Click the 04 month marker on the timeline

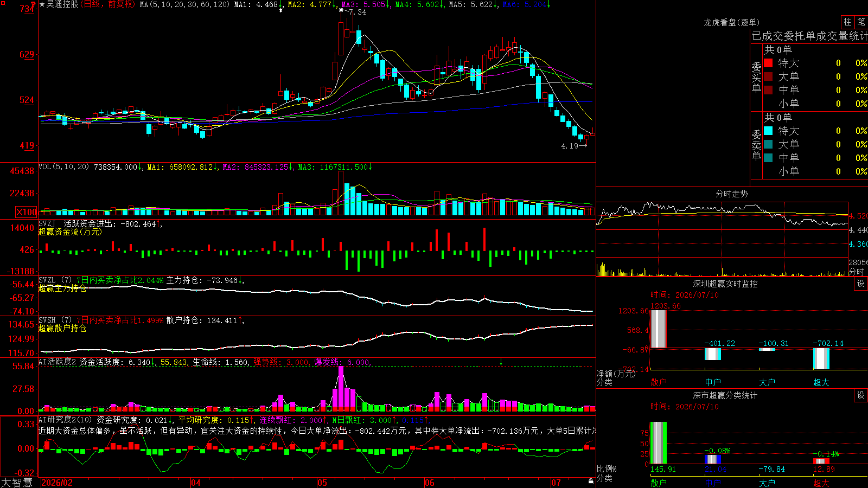[196, 483]
